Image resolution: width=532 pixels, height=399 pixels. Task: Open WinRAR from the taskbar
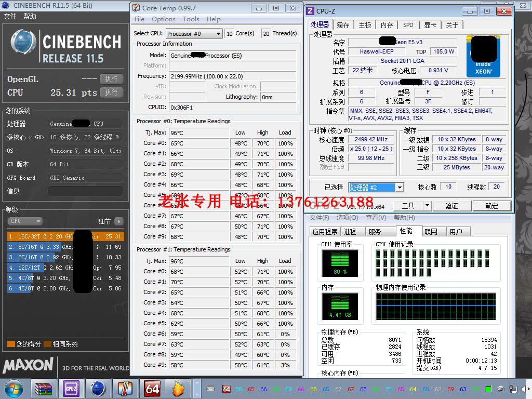(x=44, y=388)
